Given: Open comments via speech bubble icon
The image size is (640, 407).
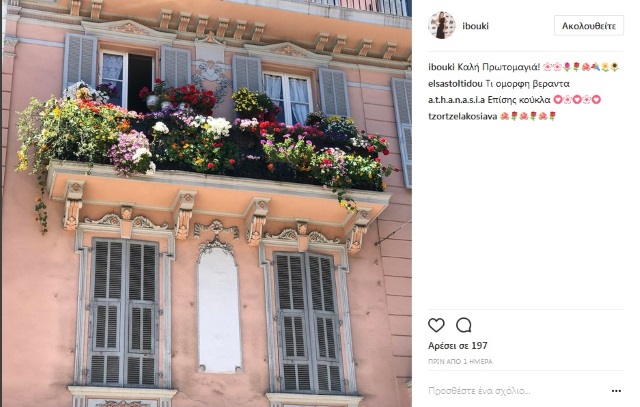Looking at the screenshot, I should coord(464,325).
